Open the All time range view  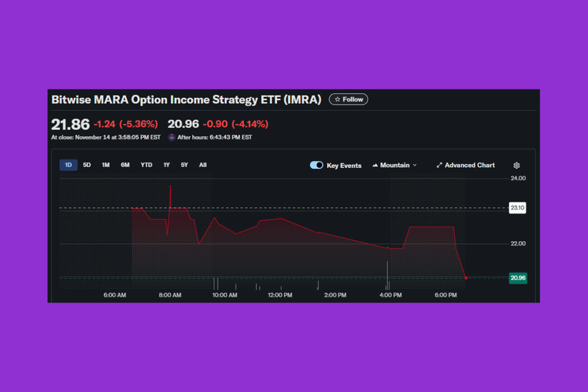[x=202, y=165]
